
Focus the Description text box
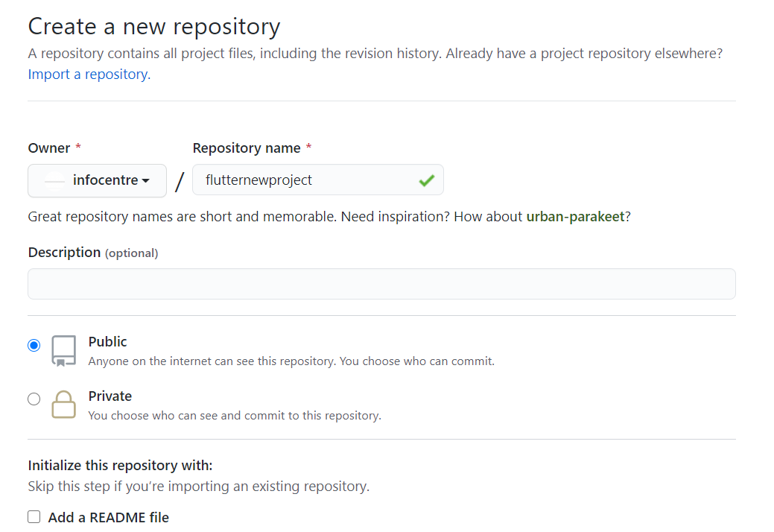pos(381,284)
